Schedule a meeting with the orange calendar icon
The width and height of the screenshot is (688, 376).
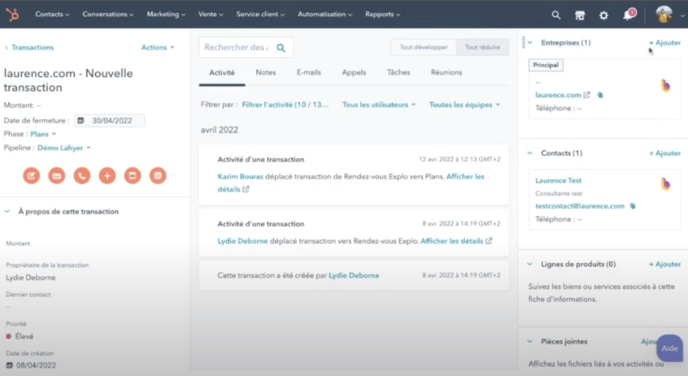coord(158,175)
